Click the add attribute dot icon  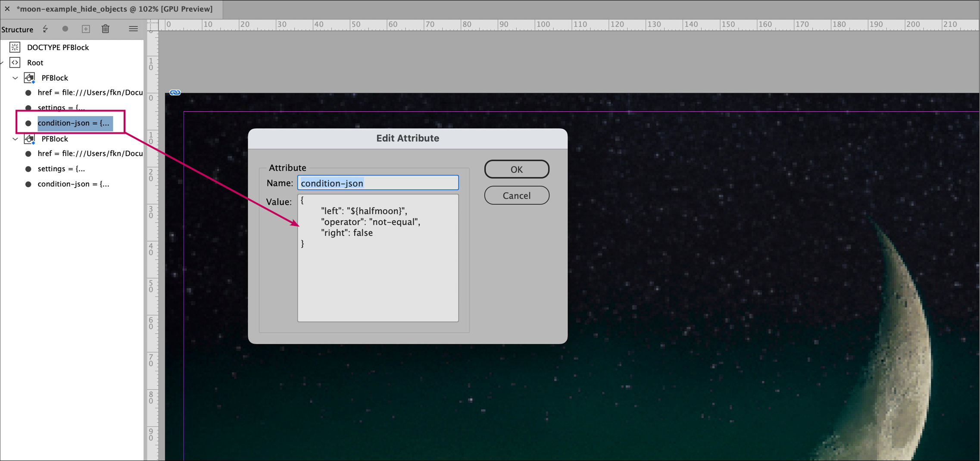pos(65,29)
